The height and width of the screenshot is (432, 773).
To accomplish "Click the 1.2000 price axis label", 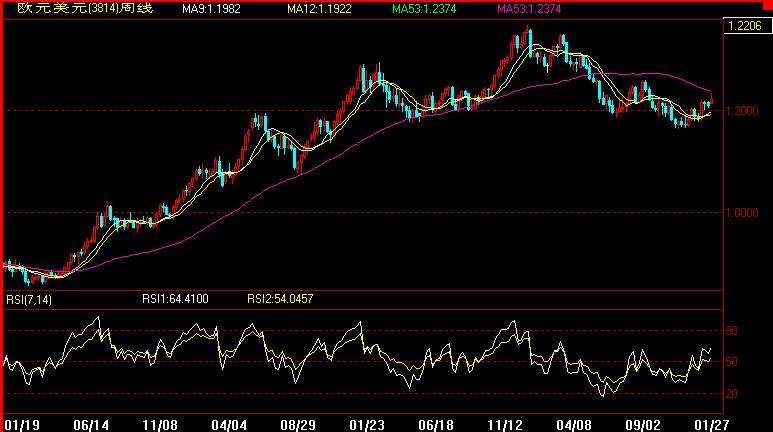I will click(x=742, y=111).
